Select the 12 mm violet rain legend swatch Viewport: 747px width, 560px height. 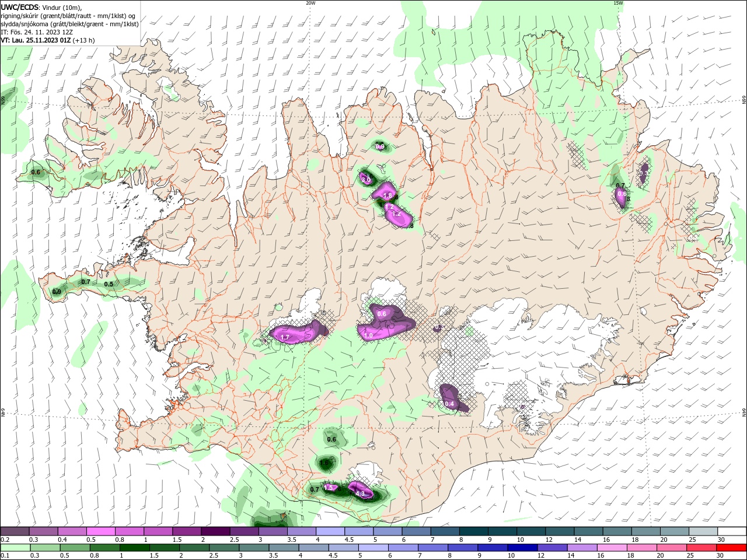coord(551,548)
